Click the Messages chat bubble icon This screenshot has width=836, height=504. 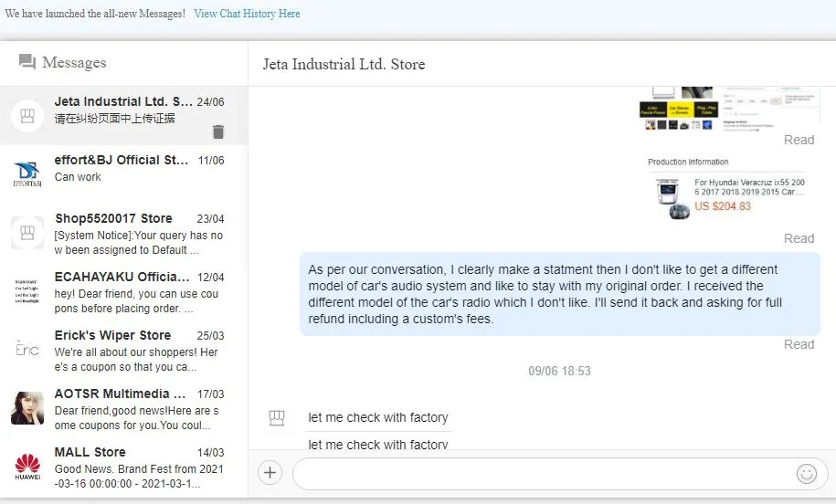click(x=27, y=62)
